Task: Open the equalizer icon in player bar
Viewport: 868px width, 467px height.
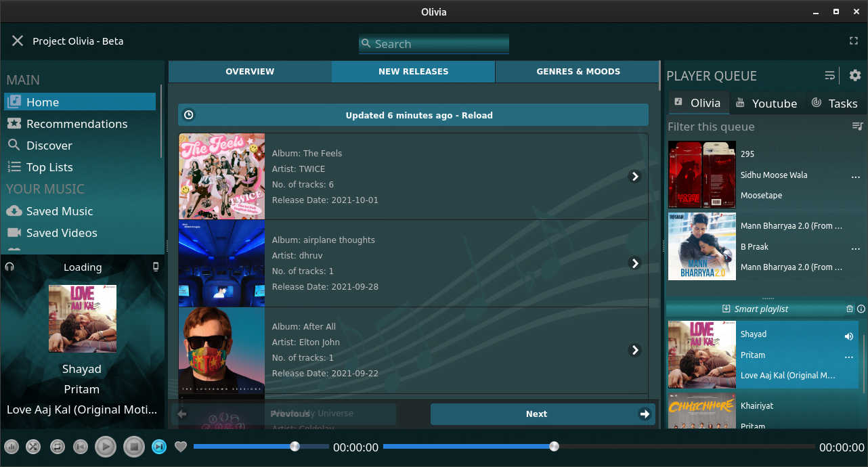Action: (x=12, y=447)
